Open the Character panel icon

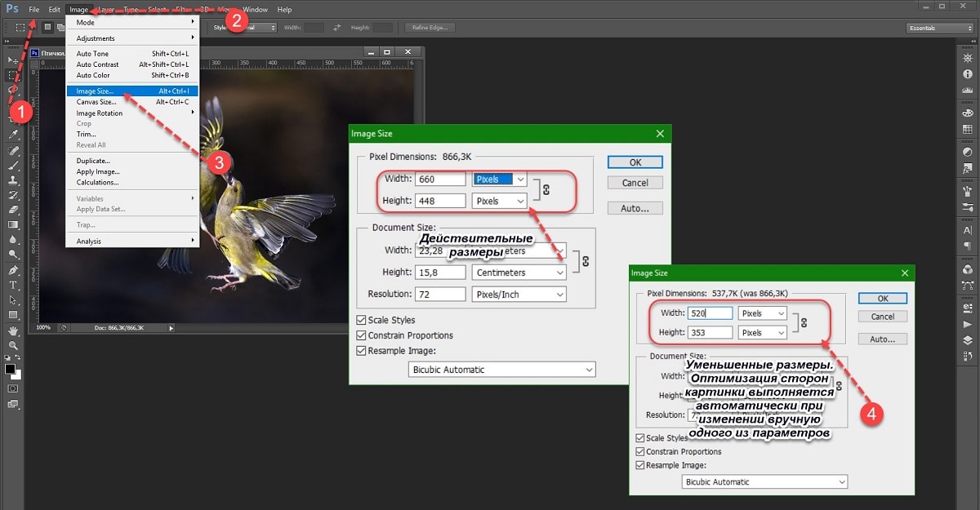pyautogui.click(x=968, y=230)
